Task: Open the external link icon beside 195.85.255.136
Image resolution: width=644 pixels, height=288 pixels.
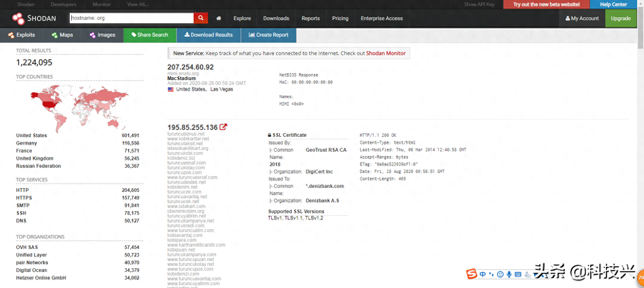Action: pyautogui.click(x=223, y=127)
